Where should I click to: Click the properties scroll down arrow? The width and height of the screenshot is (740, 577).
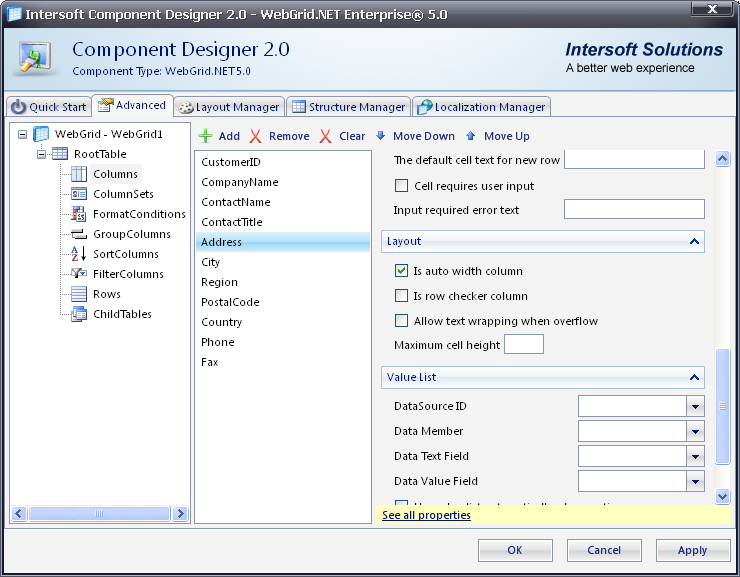click(723, 496)
